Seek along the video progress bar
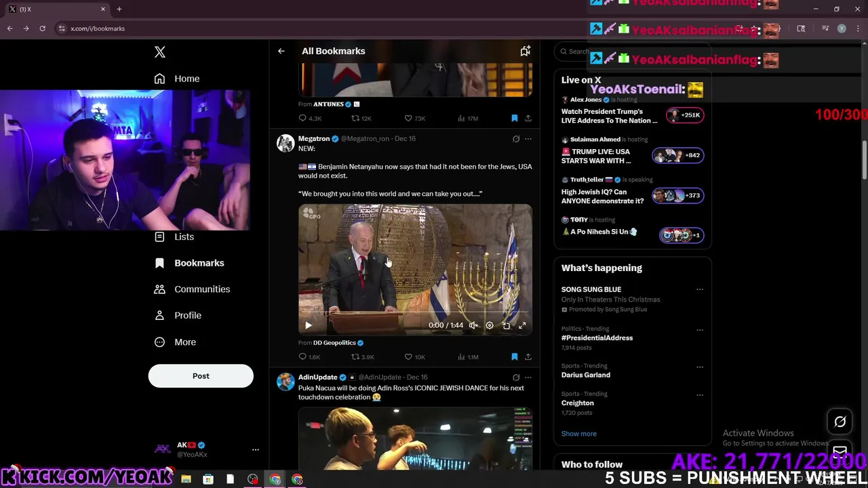Image resolution: width=868 pixels, height=488 pixels. (415, 312)
